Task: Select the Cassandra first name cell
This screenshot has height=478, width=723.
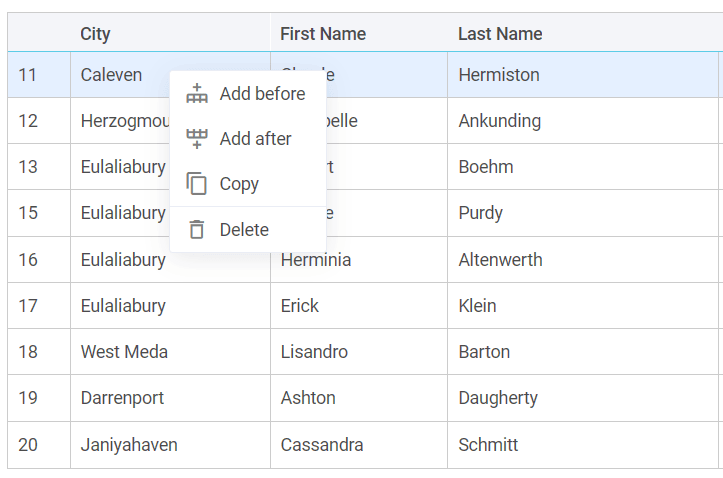Action: 321,445
